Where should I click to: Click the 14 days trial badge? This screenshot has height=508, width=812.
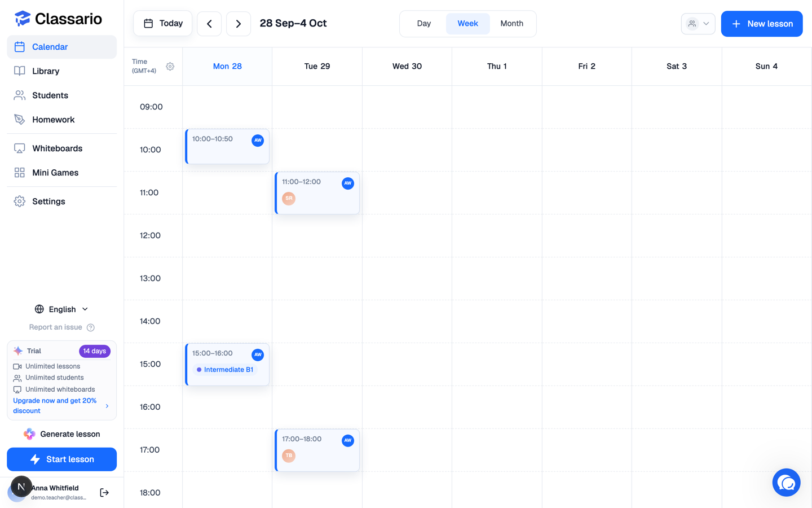coord(95,351)
